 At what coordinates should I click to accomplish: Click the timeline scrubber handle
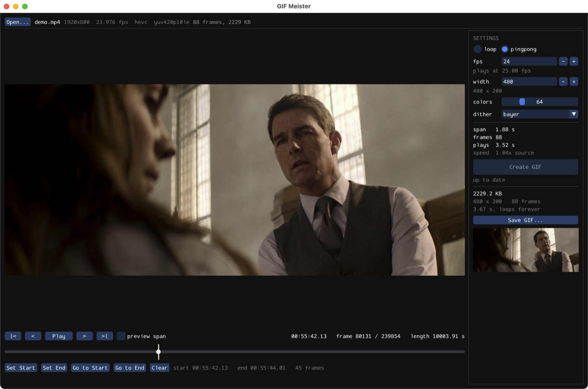[158, 352]
